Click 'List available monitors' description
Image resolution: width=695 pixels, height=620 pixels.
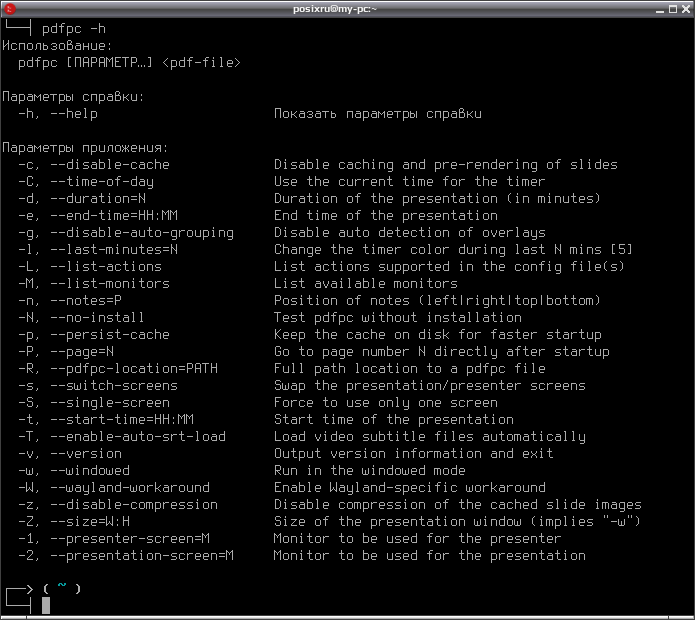pyautogui.click(x=366, y=284)
